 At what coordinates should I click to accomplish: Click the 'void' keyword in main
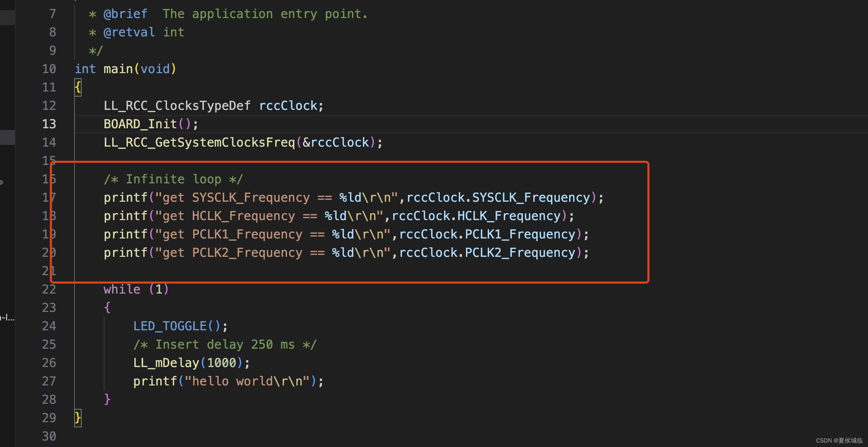point(155,69)
